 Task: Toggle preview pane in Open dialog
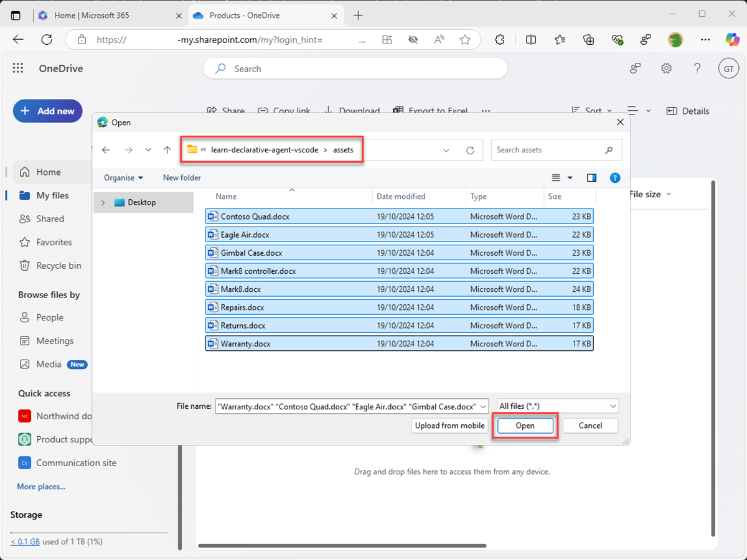point(591,178)
